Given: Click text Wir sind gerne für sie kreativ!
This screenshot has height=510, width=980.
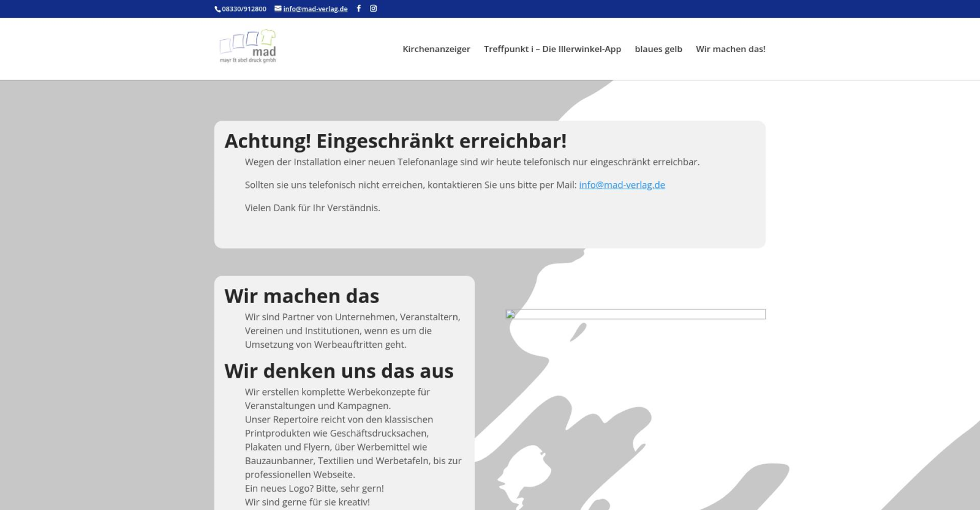Looking at the screenshot, I should tap(307, 502).
